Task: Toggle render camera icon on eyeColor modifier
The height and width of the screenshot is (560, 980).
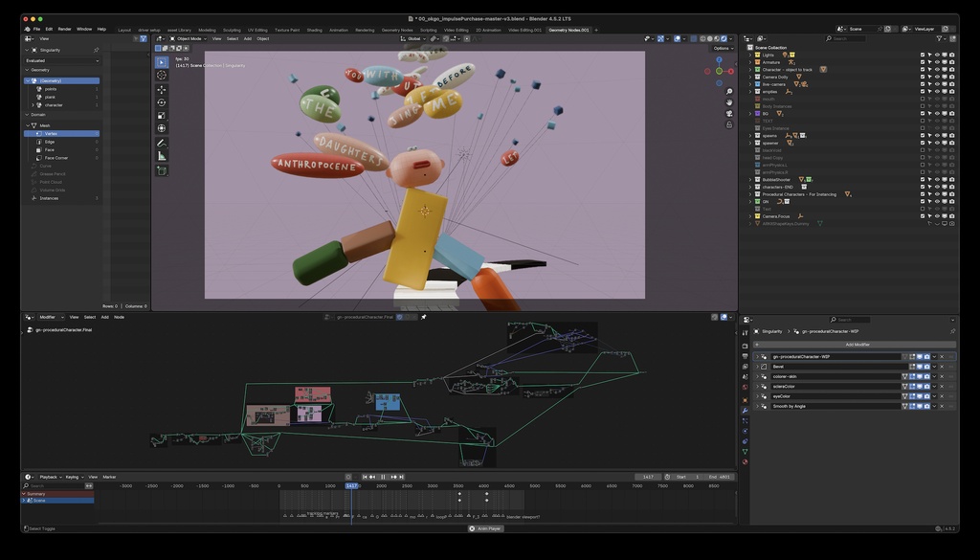Action: (926, 396)
